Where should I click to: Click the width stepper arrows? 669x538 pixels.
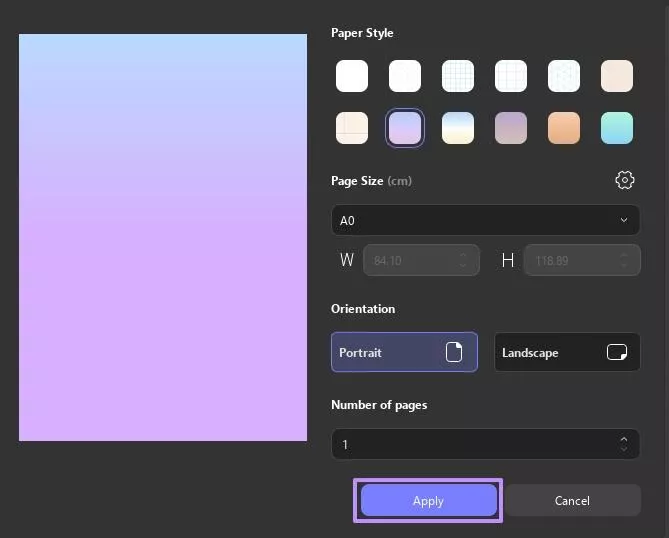[463, 260]
